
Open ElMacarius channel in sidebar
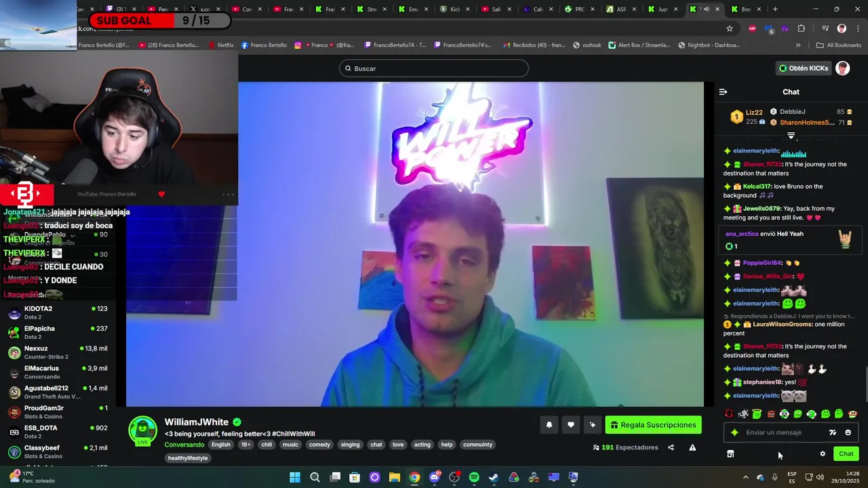coord(58,372)
